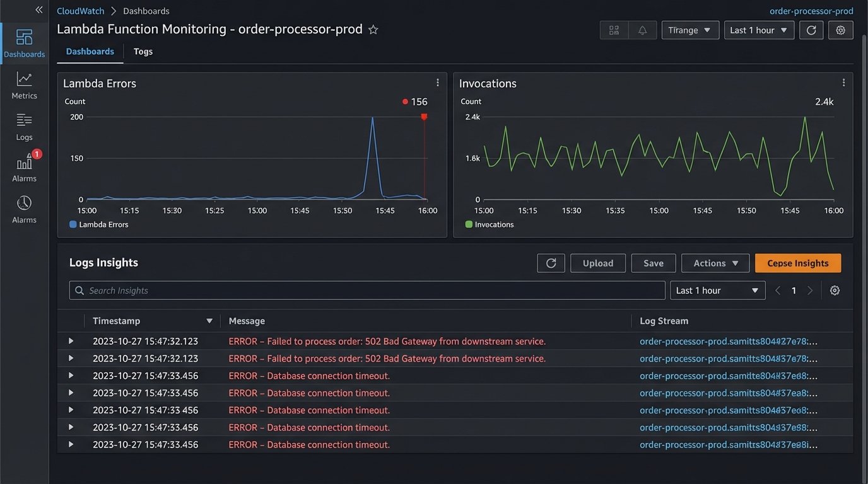Open the Logs Insights settings gear

(x=835, y=290)
